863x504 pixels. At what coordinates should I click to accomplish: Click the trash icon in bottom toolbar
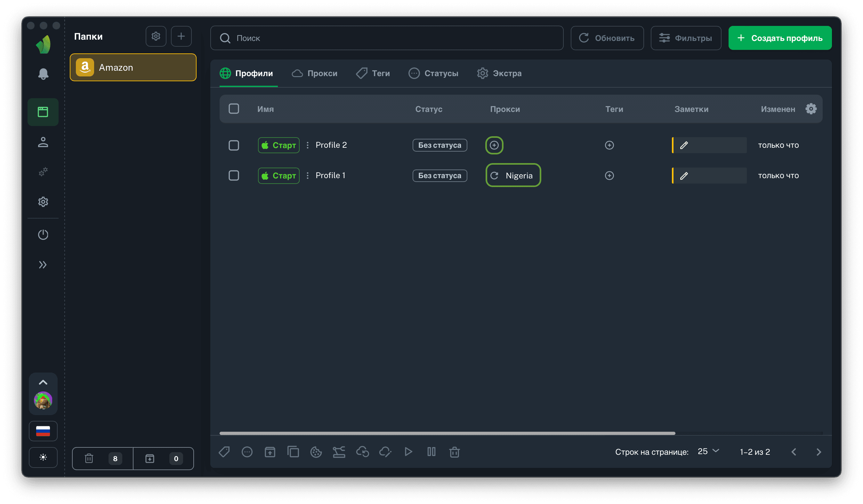(x=454, y=452)
